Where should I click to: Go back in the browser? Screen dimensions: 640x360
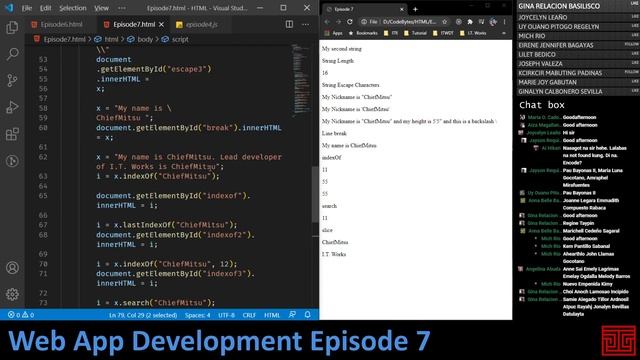point(327,22)
